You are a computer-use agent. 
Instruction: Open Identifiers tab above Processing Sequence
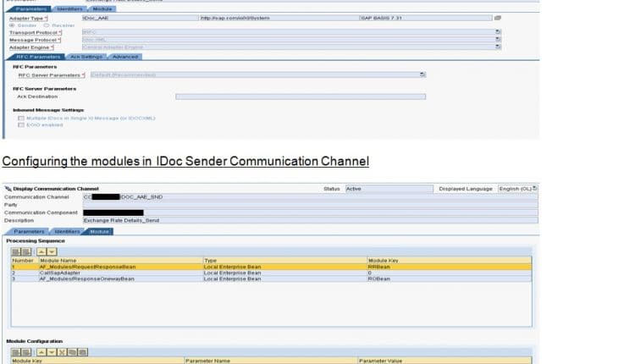coord(67,232)
